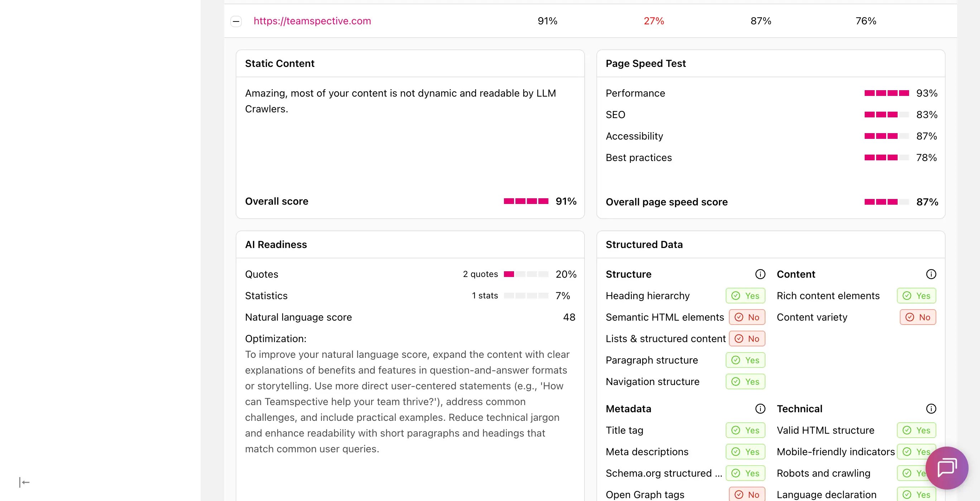Screen dimensions: 980x501
Task: Click the red 27% score value
Action: [x=654, y=21]
